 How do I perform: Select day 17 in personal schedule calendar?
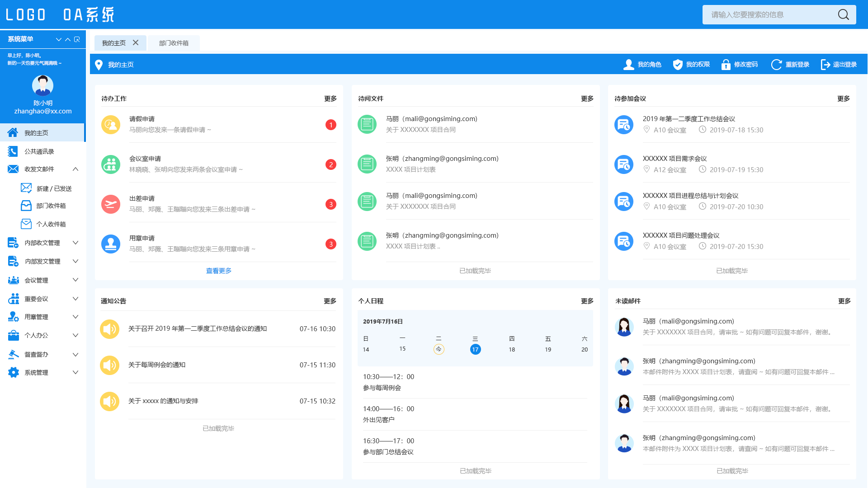coord(475,349)
